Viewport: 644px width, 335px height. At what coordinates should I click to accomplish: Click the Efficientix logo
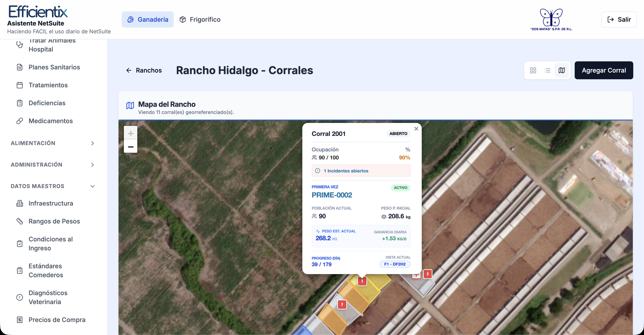tap(38, 11)
